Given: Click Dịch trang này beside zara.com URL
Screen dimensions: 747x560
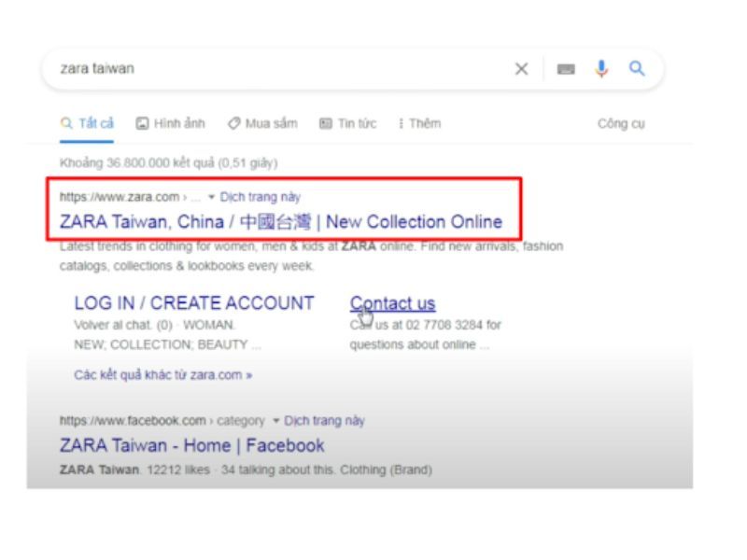Looking at the screenshot, I should click(x=261, y=197).
